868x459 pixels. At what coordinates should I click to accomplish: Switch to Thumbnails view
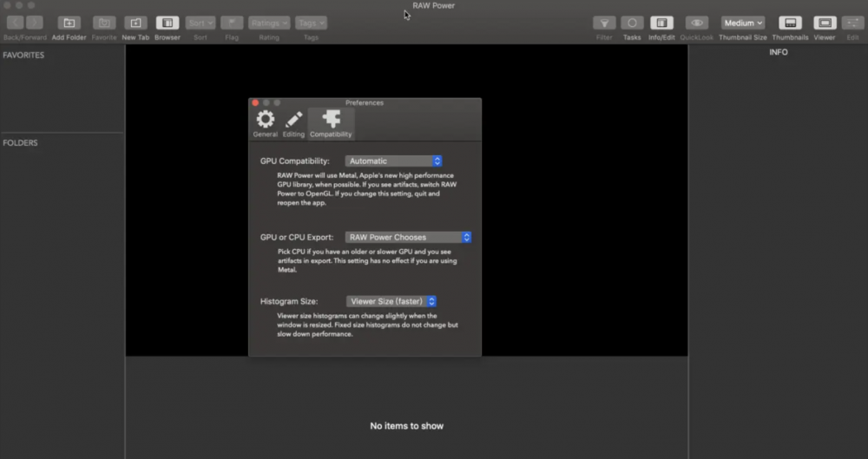pos(791,23)
